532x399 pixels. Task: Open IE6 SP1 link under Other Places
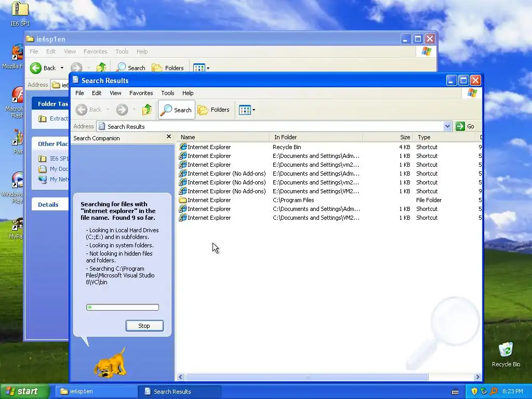[59, 158]
